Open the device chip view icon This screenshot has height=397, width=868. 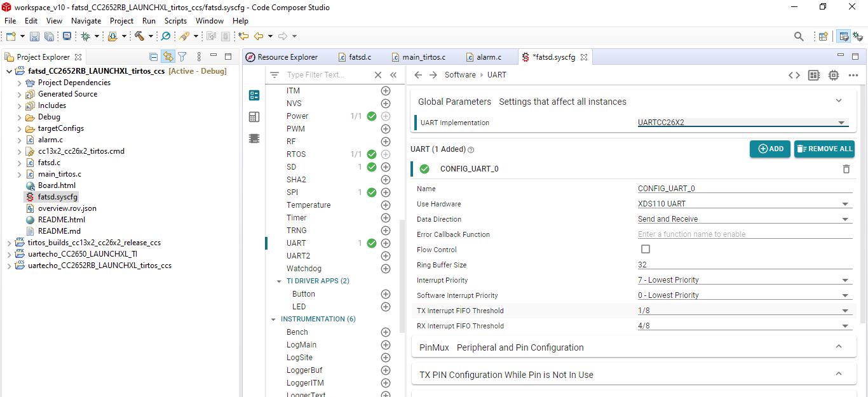click(x=834, y=75)
